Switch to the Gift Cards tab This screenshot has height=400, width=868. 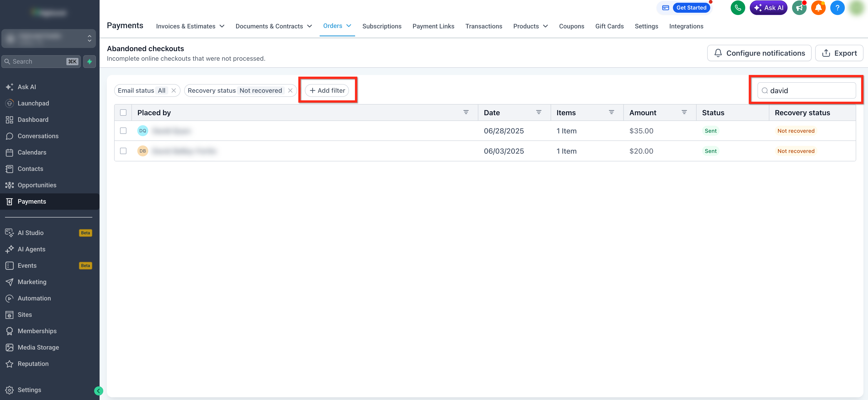coord(609,26)
